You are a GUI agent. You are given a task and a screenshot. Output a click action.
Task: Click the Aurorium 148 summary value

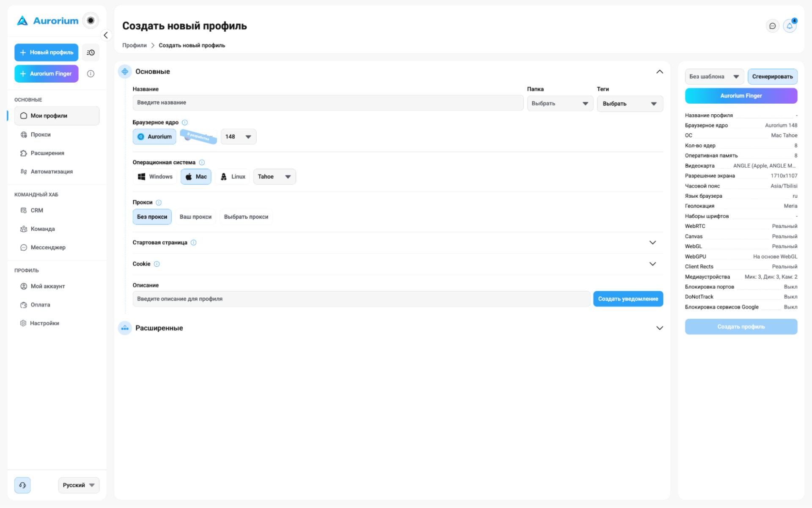pos(781,125)
